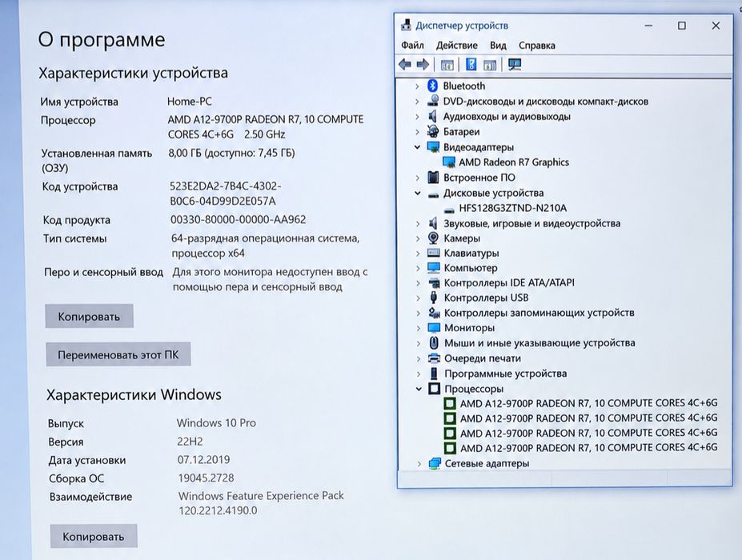Click the Встроенное ПО firmware icon

(433, 178)
